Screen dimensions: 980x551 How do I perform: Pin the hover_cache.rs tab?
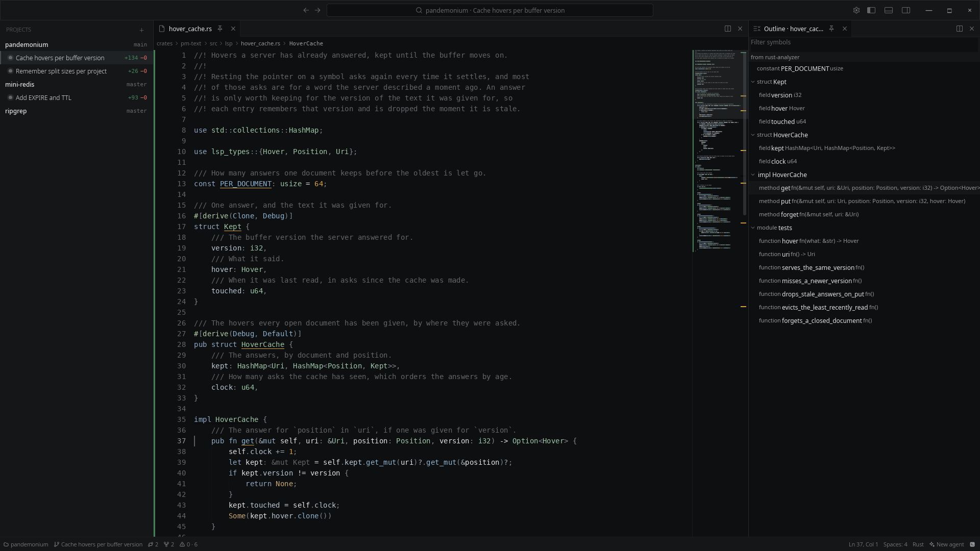click(220, 29)
